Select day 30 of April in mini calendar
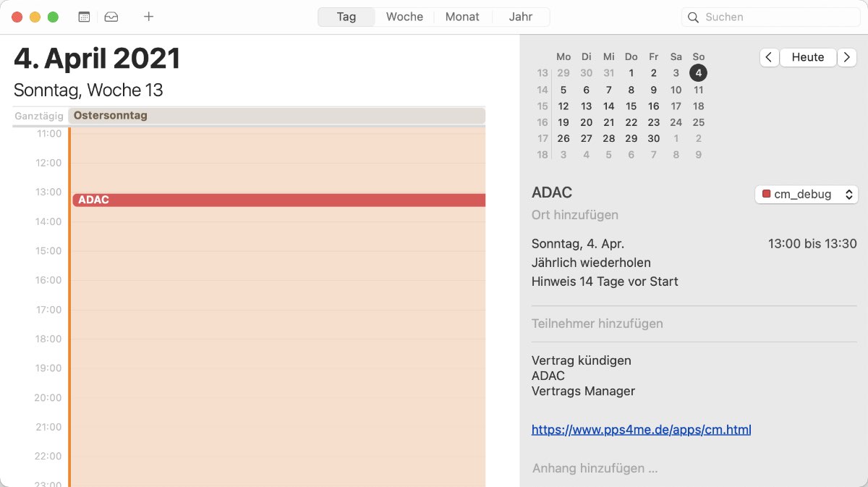The width and height of the screenshot is (868, 487). (654, 138)
